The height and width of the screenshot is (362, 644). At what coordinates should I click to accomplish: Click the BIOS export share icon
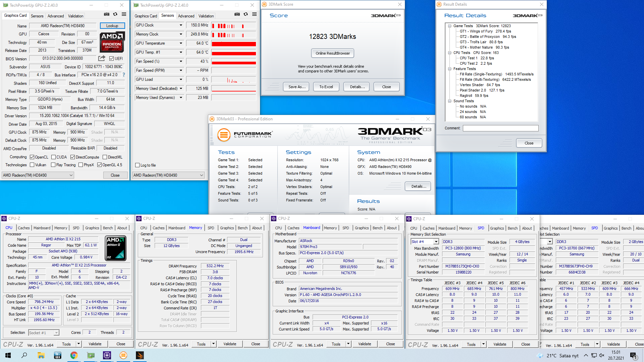point(102,58)
